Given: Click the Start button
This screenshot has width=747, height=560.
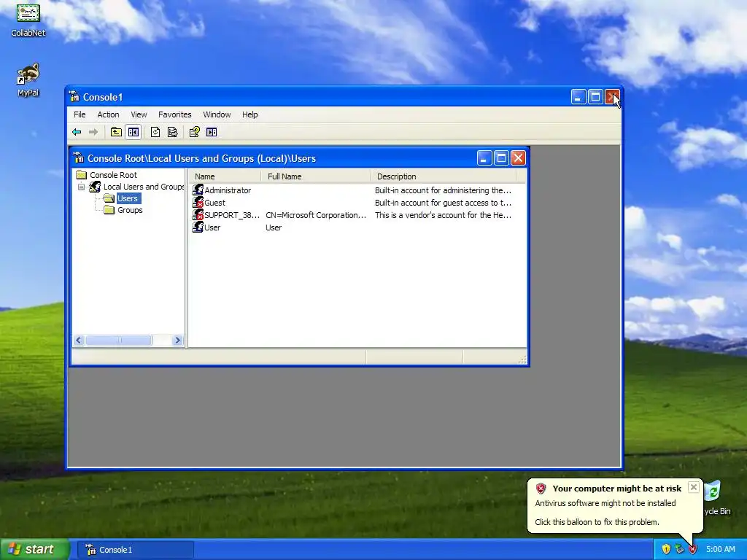Looking at the screenshot, I should [x=34, y=549].
